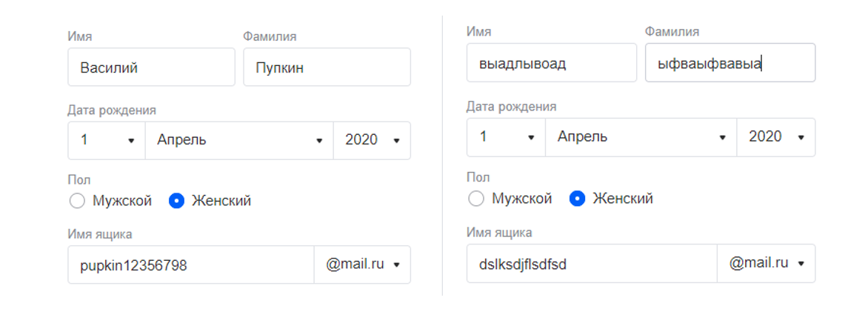Open the 2020 year dropdown in left form

click(372, 141)
